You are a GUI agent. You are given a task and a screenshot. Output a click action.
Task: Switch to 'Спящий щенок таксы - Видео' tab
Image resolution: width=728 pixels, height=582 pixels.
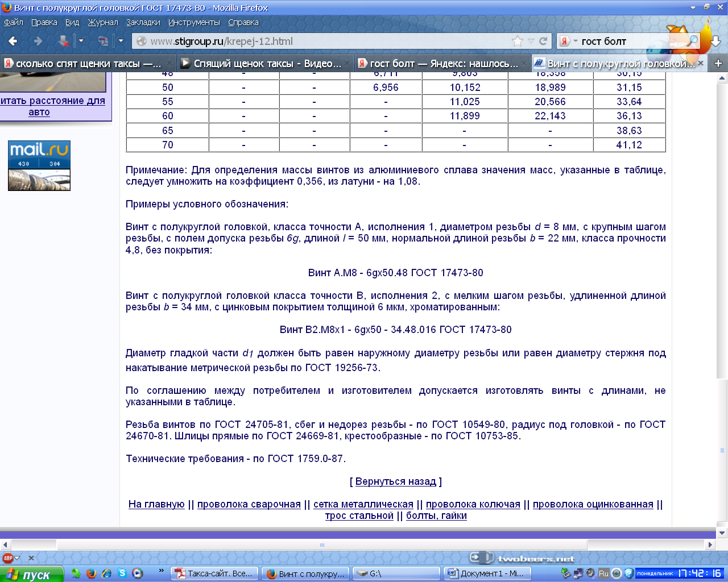click(265, 63)
